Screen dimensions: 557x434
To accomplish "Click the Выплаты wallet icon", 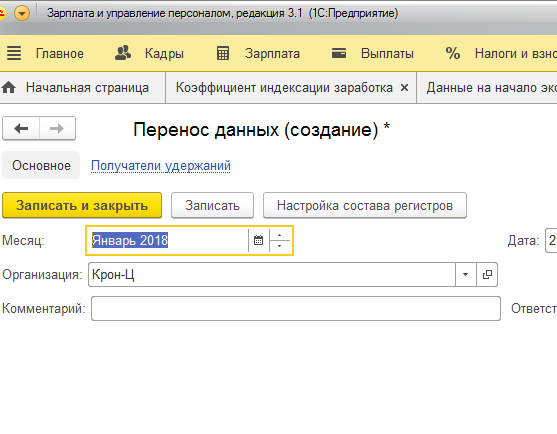I will pos(339,53).
